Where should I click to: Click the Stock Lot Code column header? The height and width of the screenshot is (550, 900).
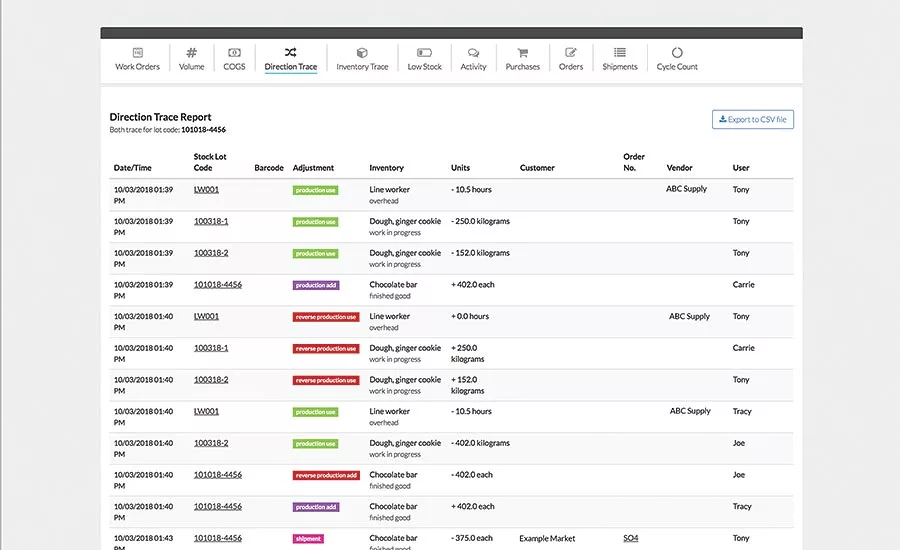210,162
